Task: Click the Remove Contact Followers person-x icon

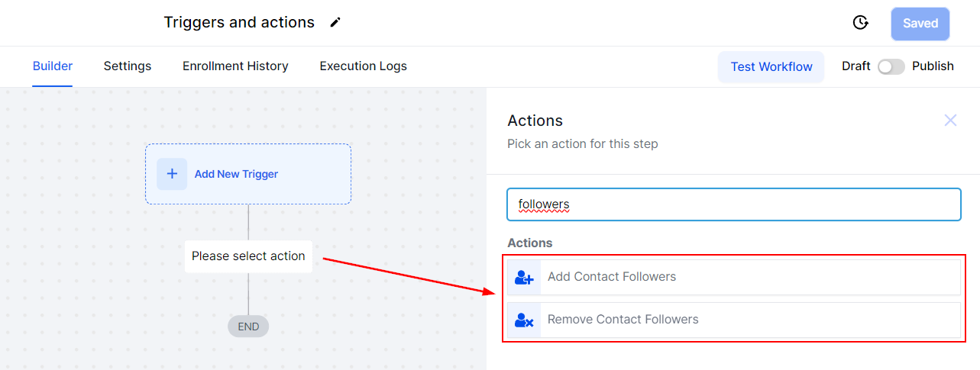Action: coord(524,320)
